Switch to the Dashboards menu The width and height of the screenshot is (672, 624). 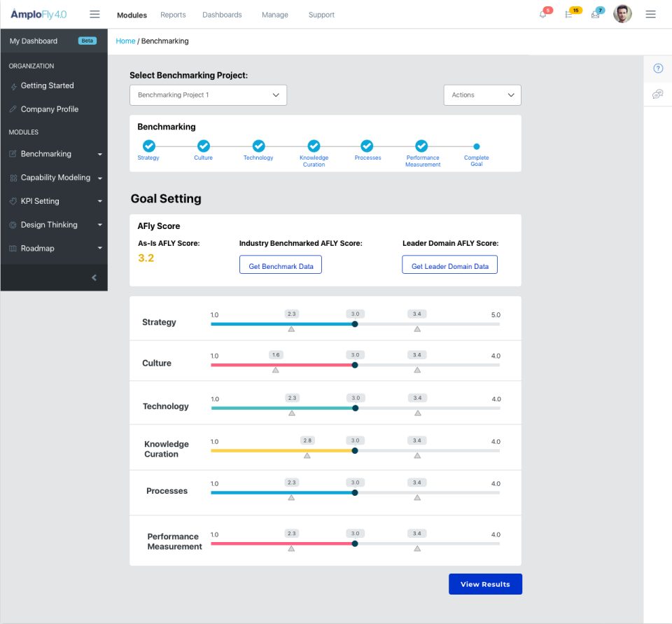(221, 15)
